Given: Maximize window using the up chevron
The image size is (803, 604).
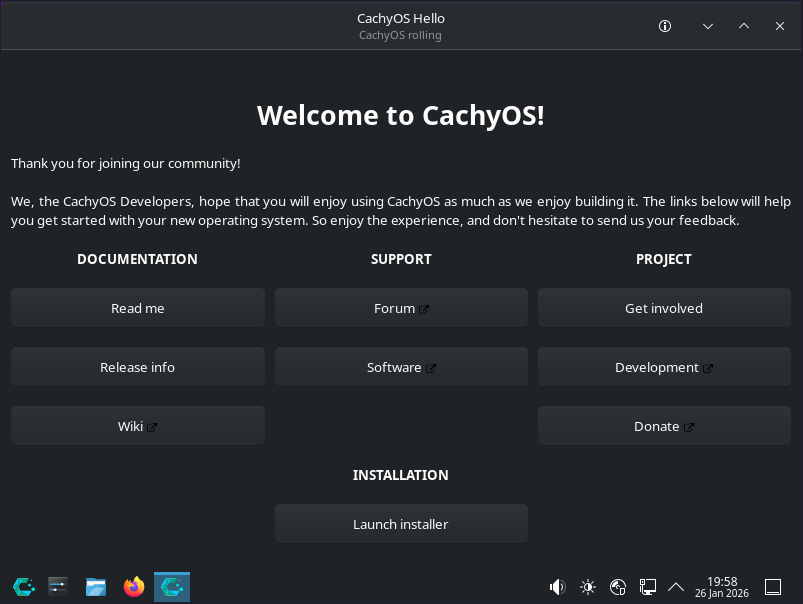Looking at the screenshot, I should coord(744,26).
